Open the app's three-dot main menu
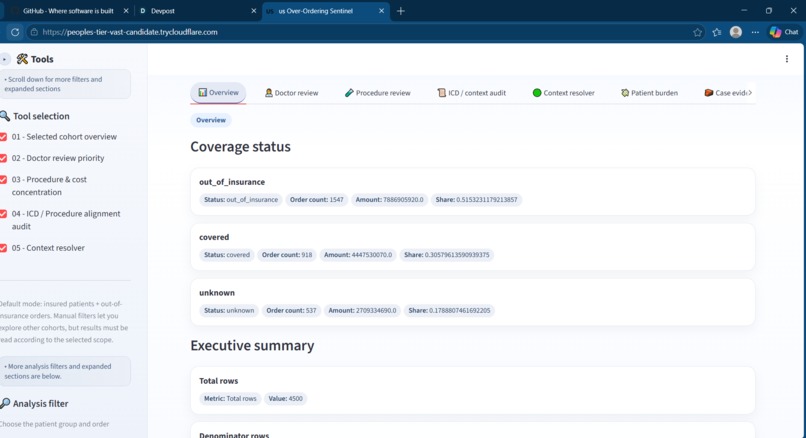Viewport: 806px width, 438px height. point(786,59)
